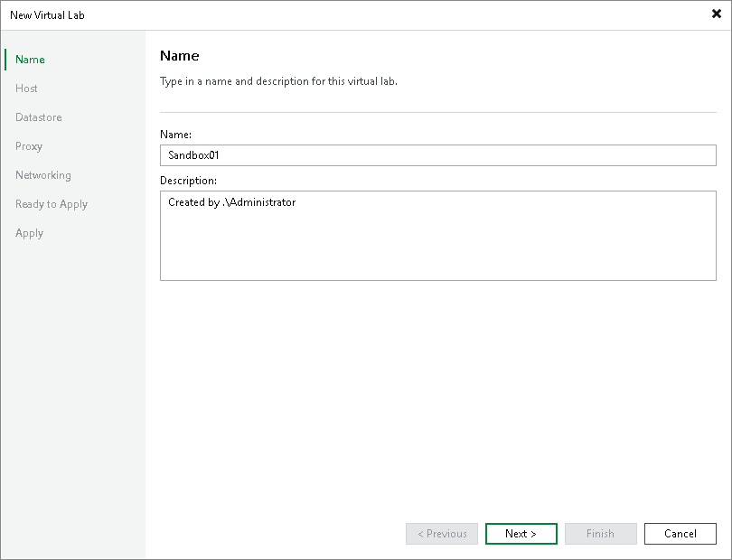Image resolution: width=732 pixels, height=560 pixels.
Task: Click the Name field containing Sandbox01
Action: [438, 155]
